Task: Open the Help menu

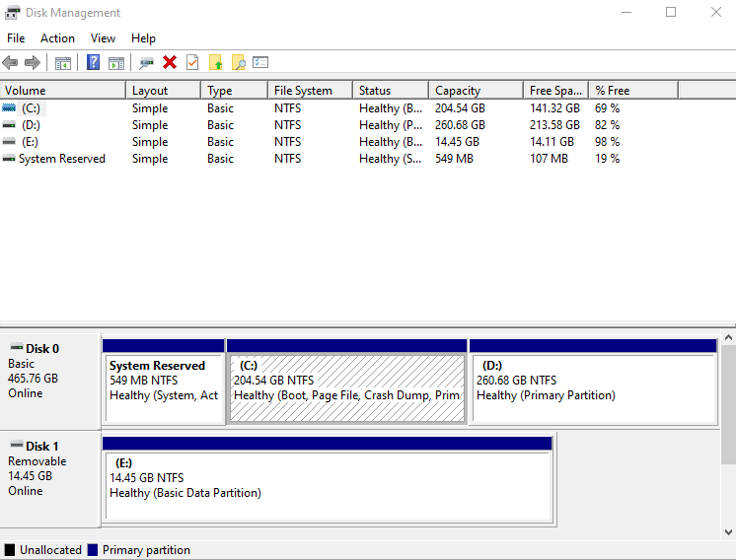Action: 143,38
